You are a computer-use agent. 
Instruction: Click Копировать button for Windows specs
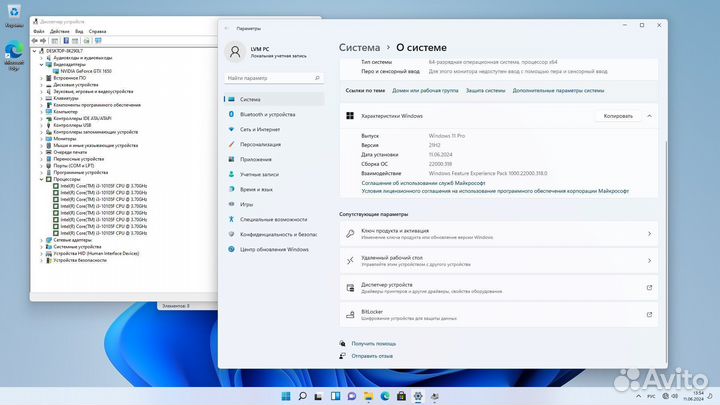[x=618, y=116]
